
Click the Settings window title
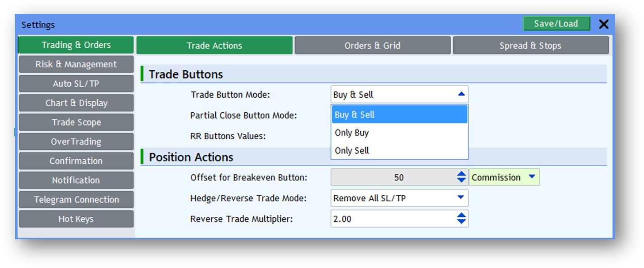click(x=38, y=25)
